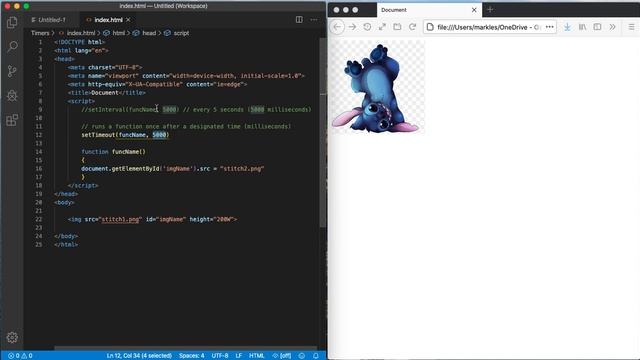
Task: Click the setTimeout line of code
Action: click(x=125, y=135)
